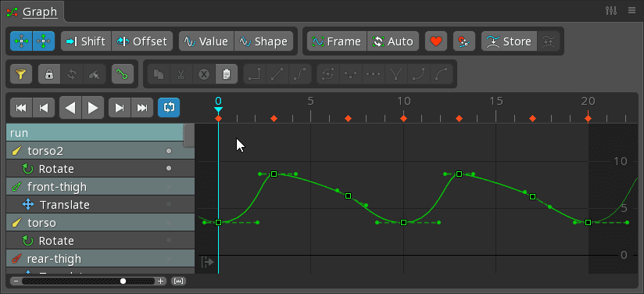Toggle the lock icon button
Screen dimensions: 644x294
tap(49, 74)
